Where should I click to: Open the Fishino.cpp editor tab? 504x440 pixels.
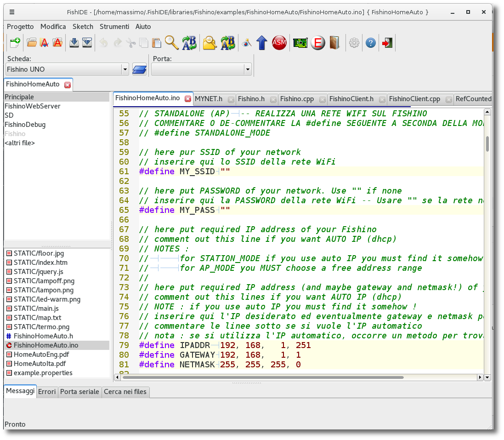pos(297,99)
